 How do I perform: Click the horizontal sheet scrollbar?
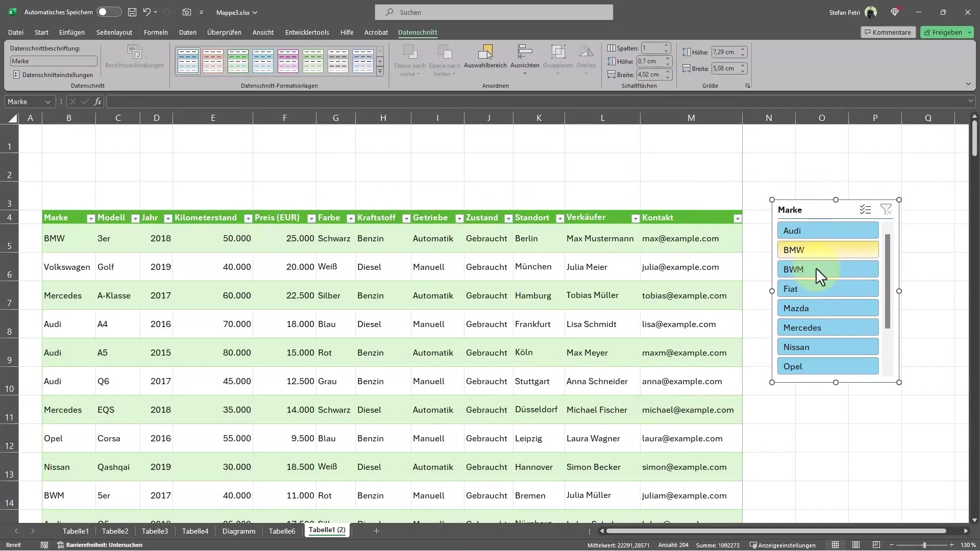[x=776, y=531]
